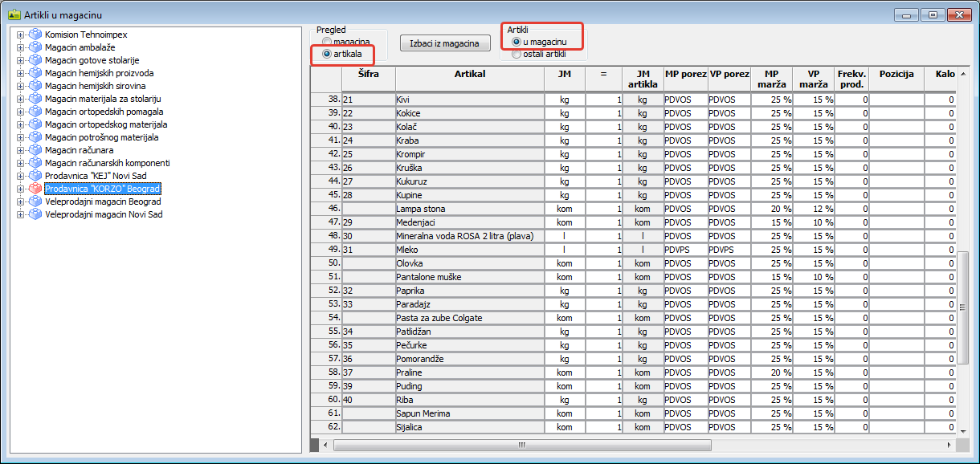Expand the Magacin hemijskih proizvoda tree node
Screen dimensions: 980x464
click(20, 73)
